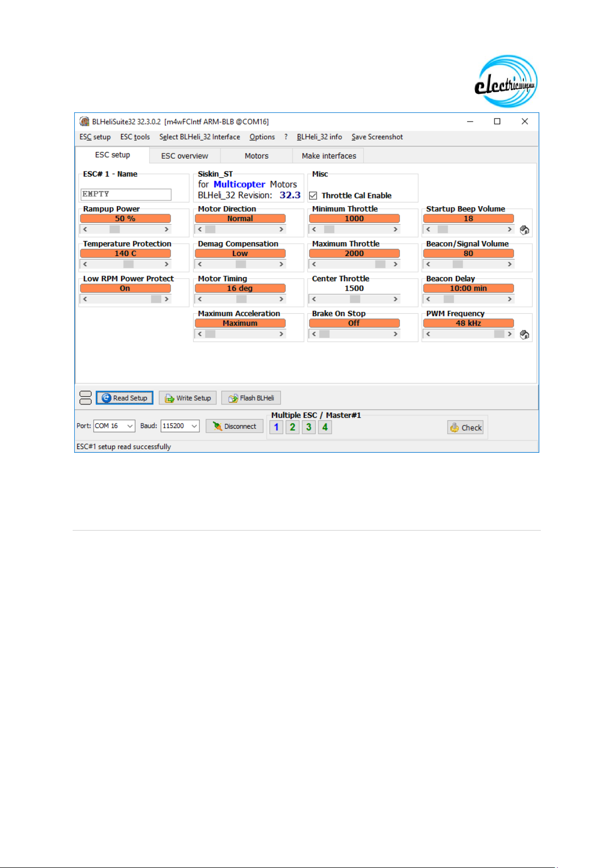Click right arrow of Rampup Power slider

pyautogui.click(x=166, y=229)
